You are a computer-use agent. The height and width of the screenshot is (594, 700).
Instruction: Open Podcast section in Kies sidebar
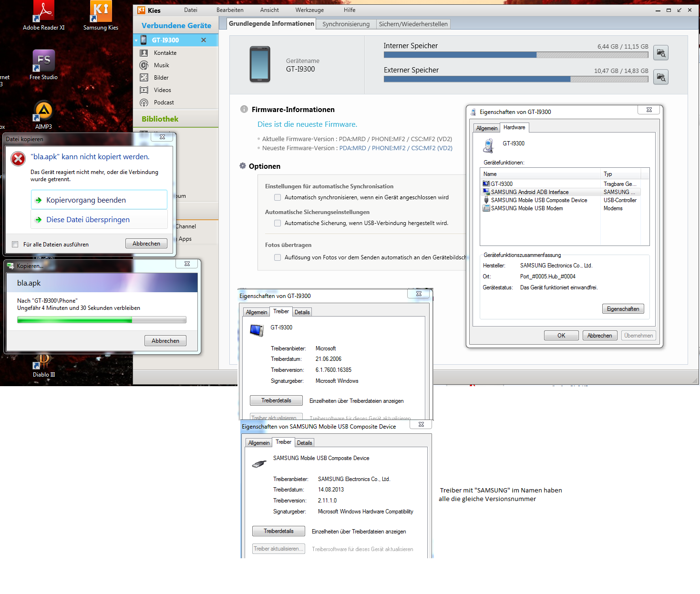164,102
